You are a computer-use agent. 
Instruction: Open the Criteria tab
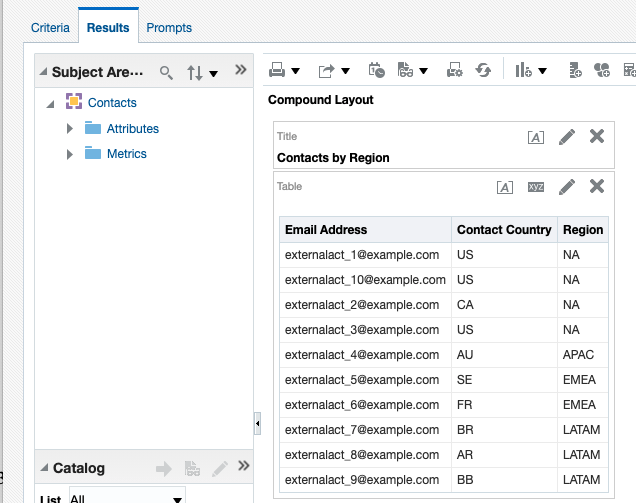coord(50,28)
